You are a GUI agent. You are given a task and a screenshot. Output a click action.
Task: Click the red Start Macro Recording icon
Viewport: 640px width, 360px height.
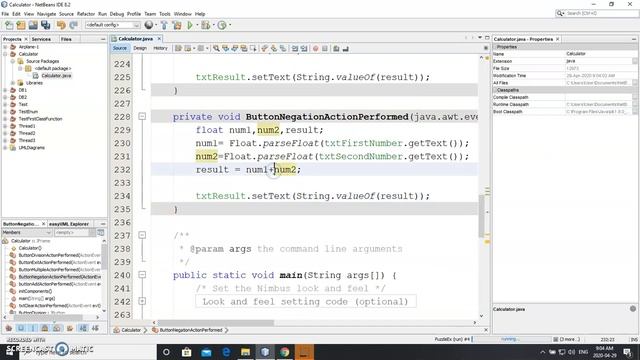tap(316, 49)
